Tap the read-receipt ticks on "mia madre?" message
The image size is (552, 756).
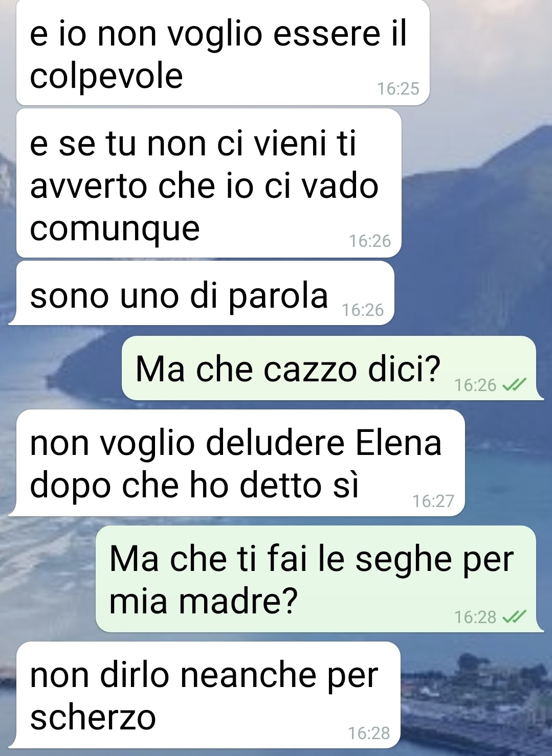tap(514, 617)
